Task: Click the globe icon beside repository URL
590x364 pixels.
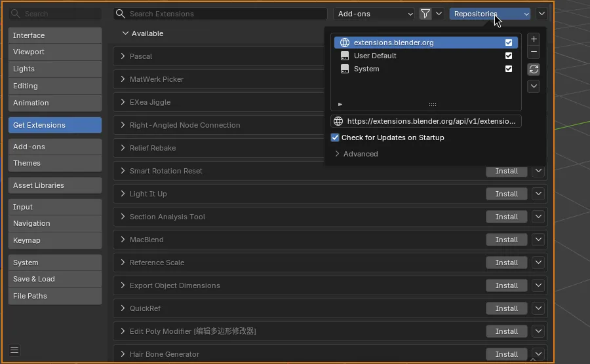Action: 338,121
